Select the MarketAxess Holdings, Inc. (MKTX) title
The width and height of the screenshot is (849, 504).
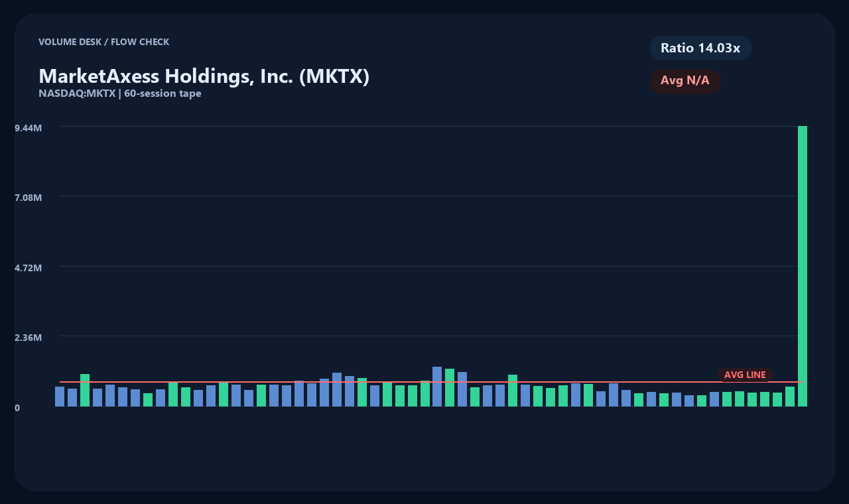tap(204, 76)
